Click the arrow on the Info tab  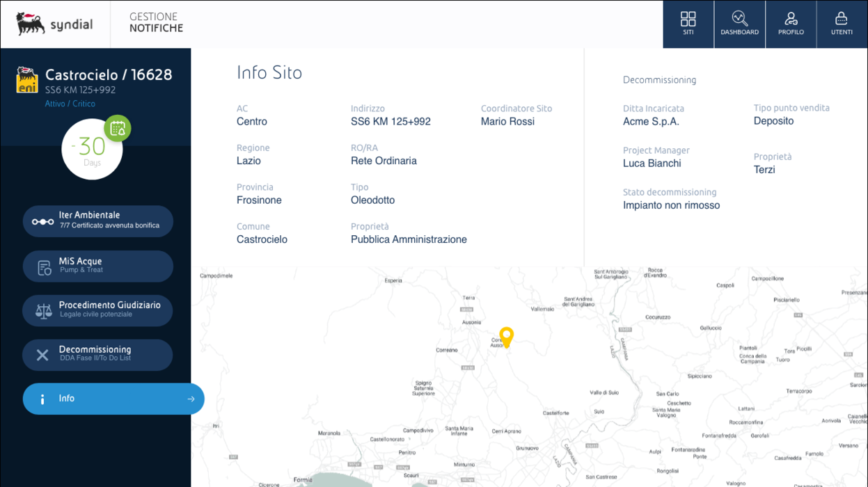point(191,399)
